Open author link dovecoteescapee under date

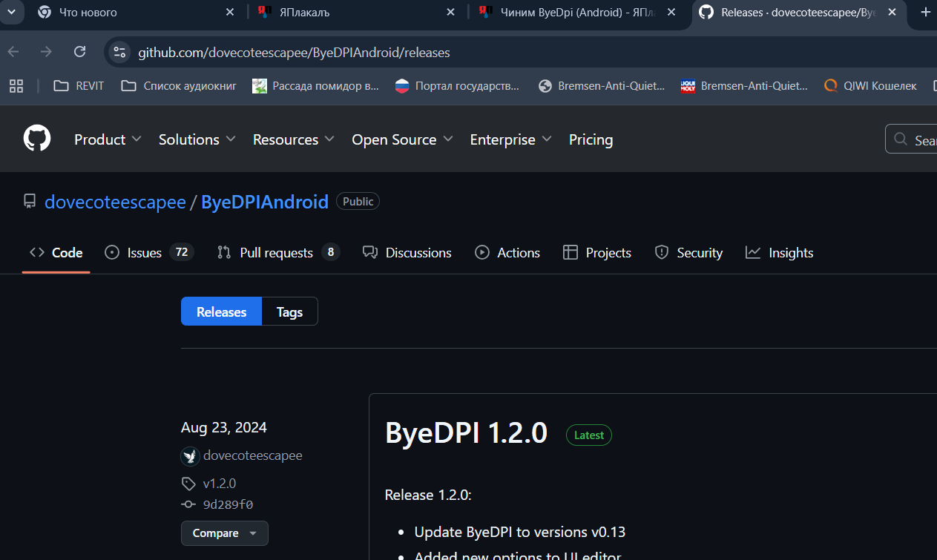point(252,455)
